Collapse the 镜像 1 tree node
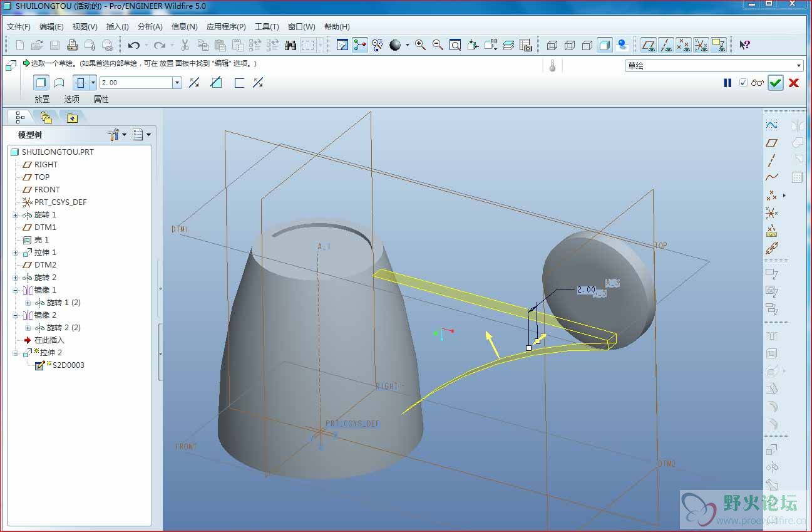812x532 pixels. (x=16, y=290)
